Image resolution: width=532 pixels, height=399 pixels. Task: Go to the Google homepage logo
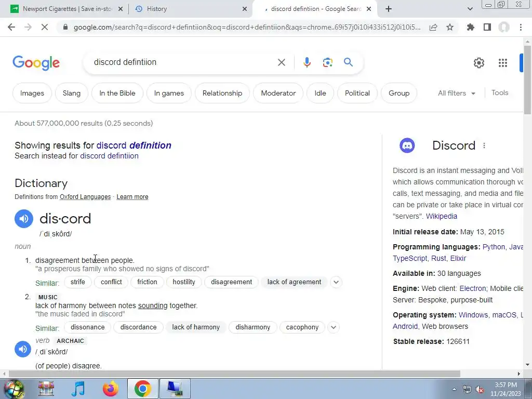36,63
